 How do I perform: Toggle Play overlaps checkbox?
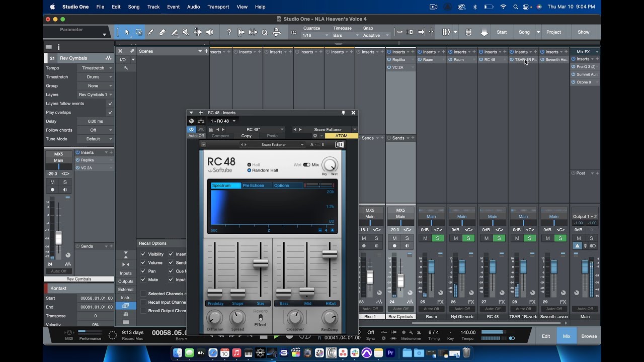point(110,112)
